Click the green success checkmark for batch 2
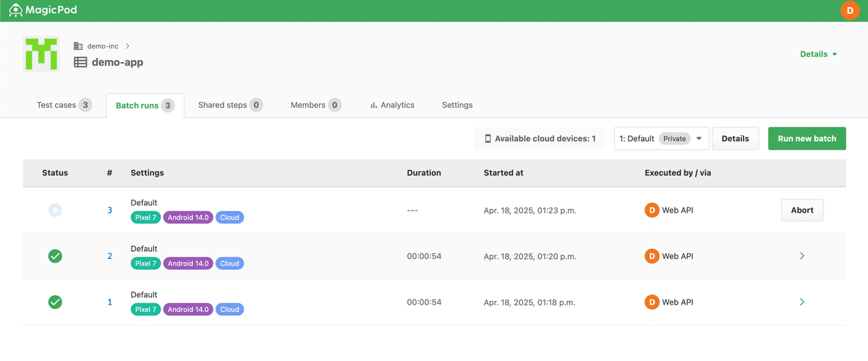 (x=55, y=256)
